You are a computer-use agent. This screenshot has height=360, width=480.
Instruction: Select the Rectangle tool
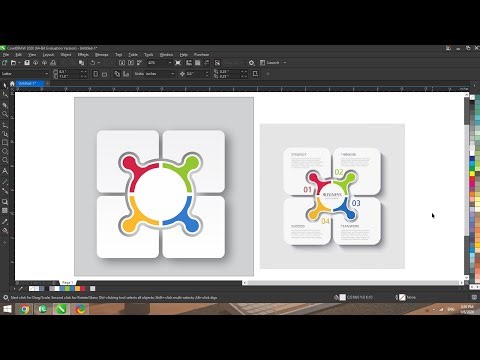pyautogui.click(x=5, y=143)
